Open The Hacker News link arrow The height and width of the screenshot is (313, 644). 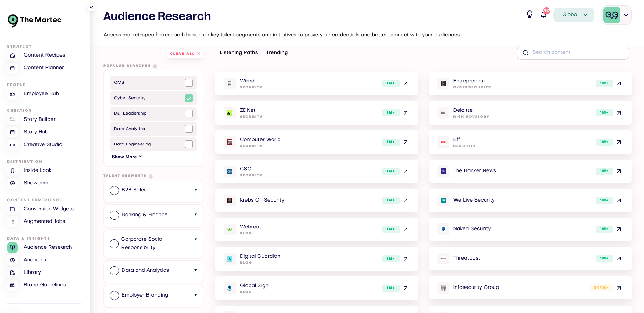[619, 171]
